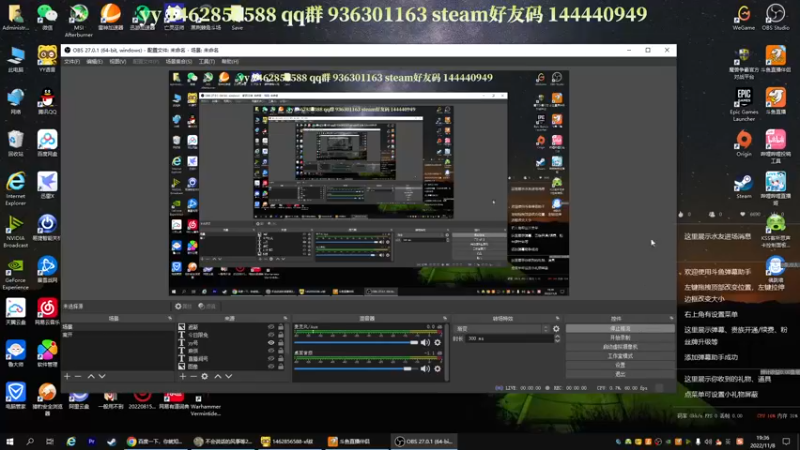800x450 pixels.
Task: Pop out the Sources dock
Action: (x=285, y=318)
